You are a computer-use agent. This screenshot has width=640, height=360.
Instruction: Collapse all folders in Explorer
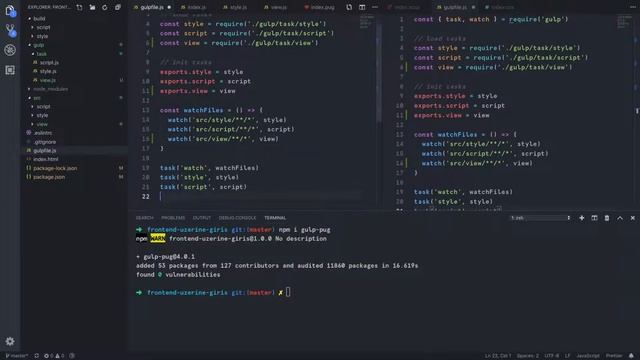click(118, 7)
